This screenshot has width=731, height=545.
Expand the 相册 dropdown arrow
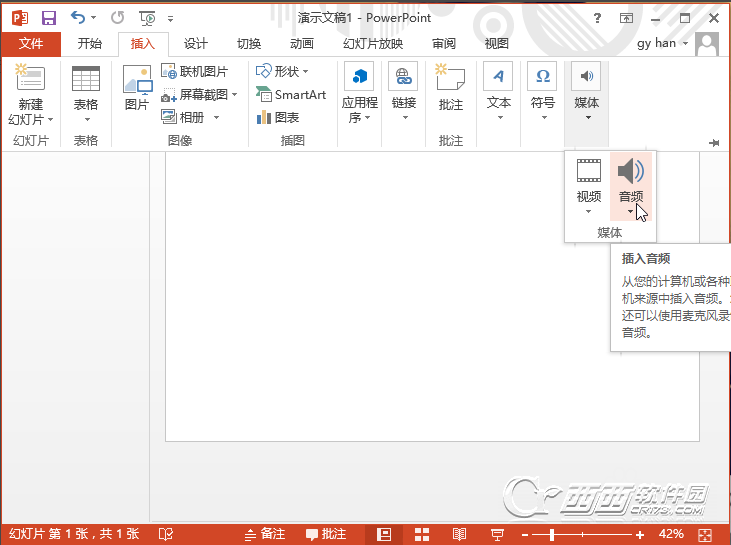click(216, 117)
